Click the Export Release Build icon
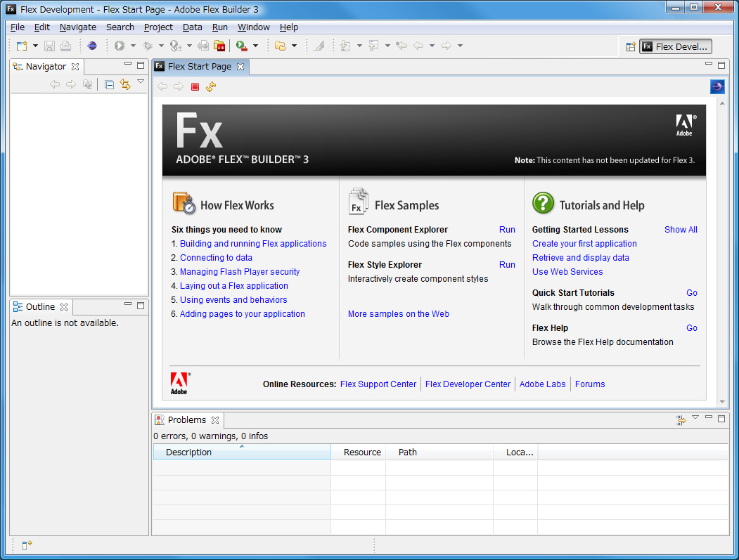 coord(203,46)
